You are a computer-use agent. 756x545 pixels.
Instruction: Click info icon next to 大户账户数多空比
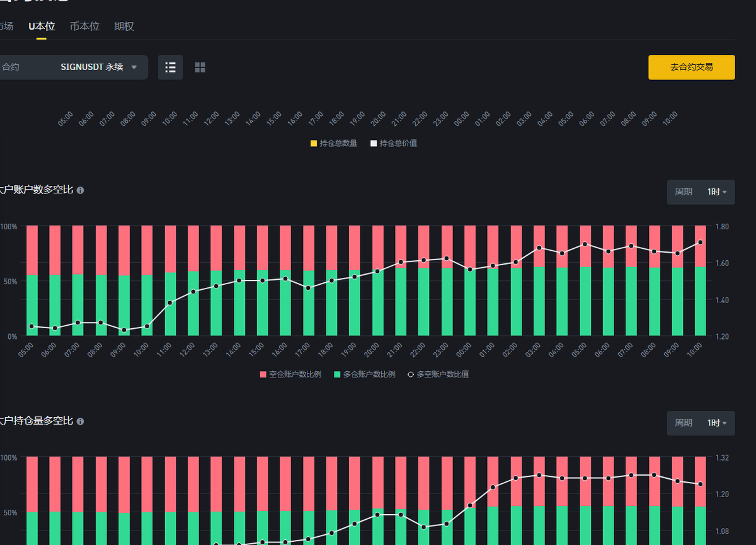coord(80,190)
